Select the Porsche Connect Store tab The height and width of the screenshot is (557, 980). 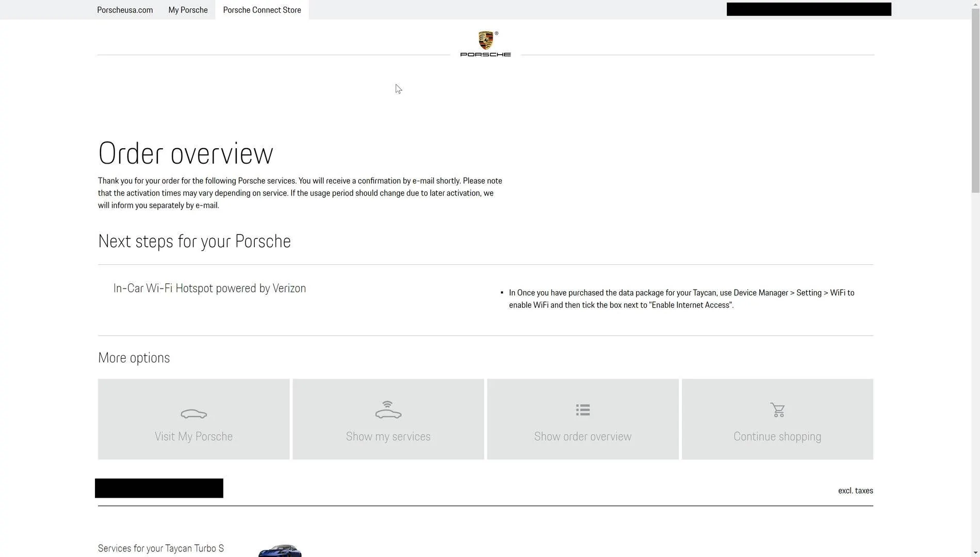(x=262, y=10)
